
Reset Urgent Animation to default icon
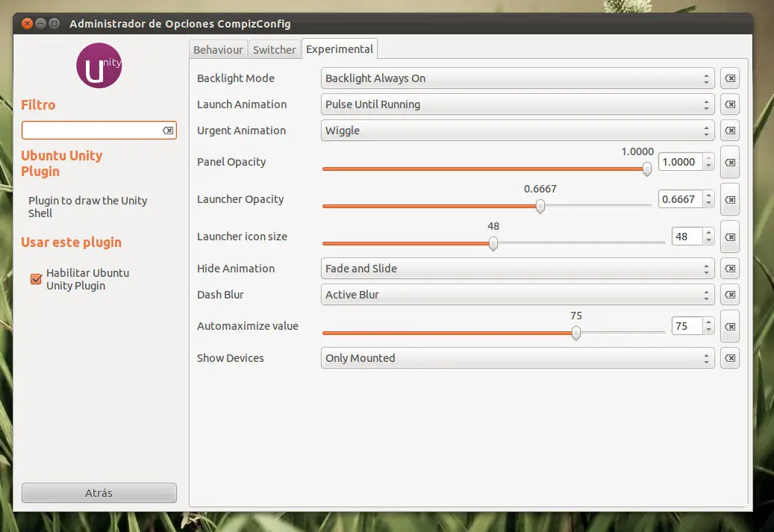click(729, 131)
